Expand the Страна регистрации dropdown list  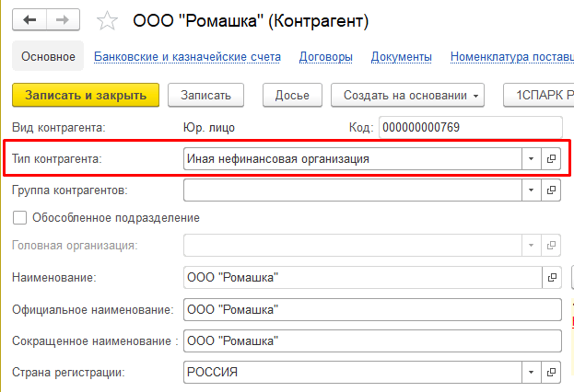click(x=532, y=373)
